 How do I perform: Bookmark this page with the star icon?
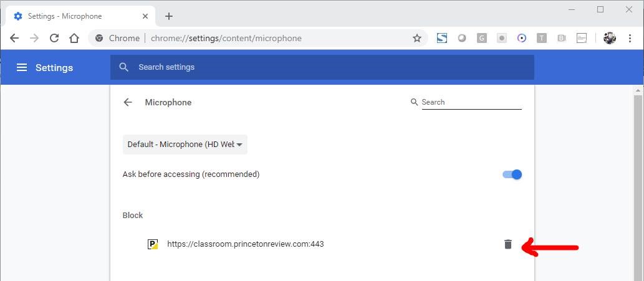coord(417,38)
